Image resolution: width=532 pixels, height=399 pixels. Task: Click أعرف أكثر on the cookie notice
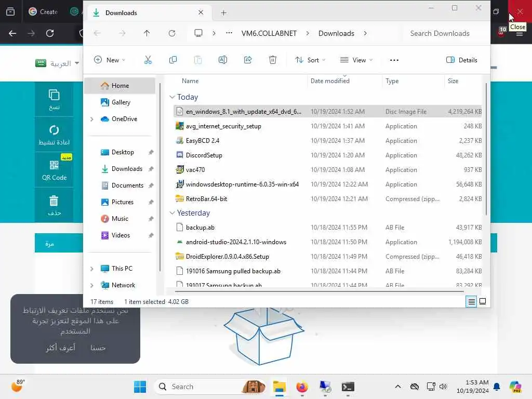coord(60,348)
